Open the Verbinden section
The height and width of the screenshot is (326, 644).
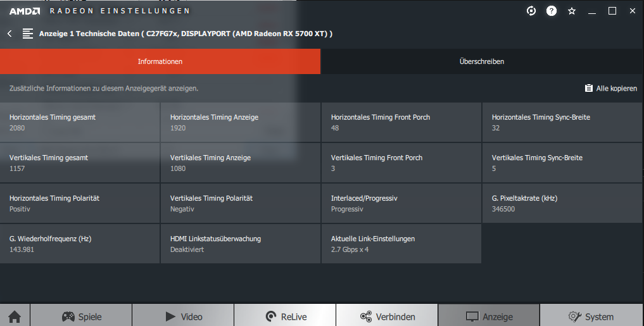[387, 315]
